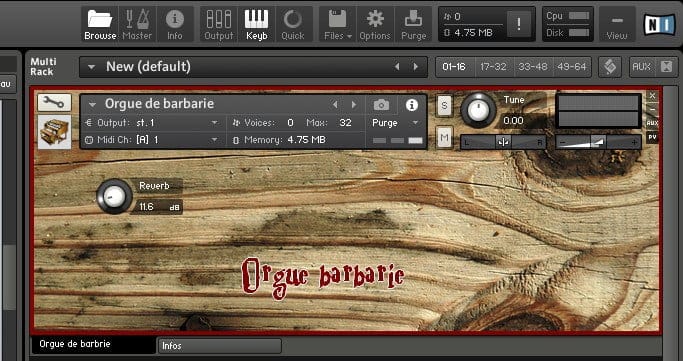Switch to rack page 33-48
This screenshot has width=683, height=361.
533,67
